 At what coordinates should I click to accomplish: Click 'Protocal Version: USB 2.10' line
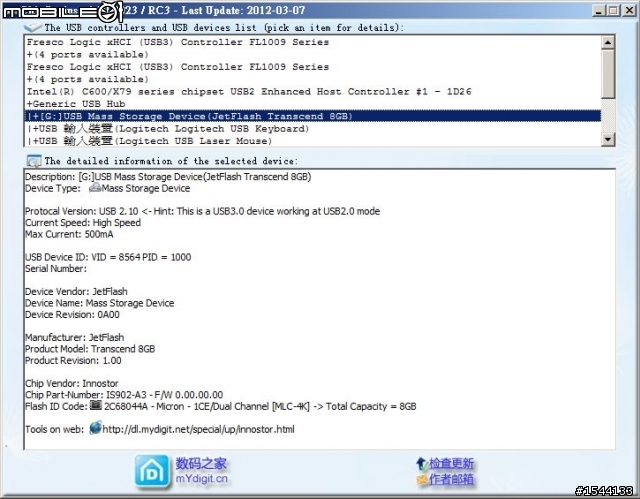point(202,211)
